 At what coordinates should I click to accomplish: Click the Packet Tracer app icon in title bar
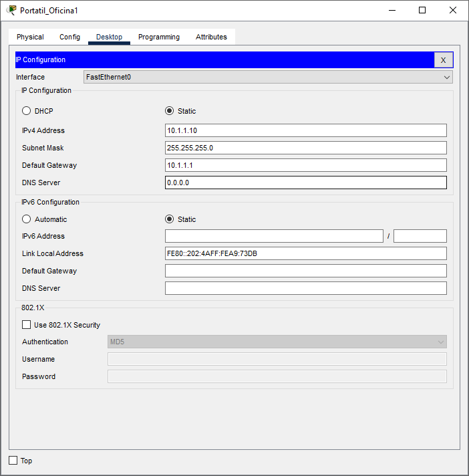11,10
